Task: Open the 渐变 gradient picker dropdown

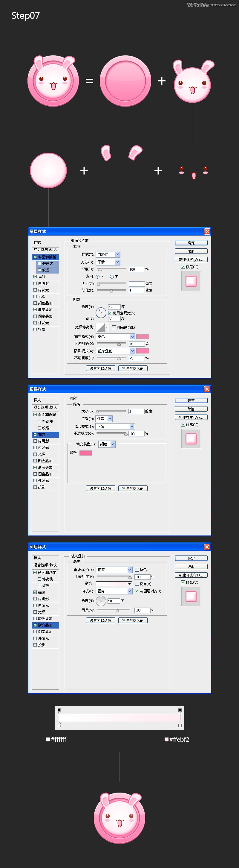Action: click(129, 584)
